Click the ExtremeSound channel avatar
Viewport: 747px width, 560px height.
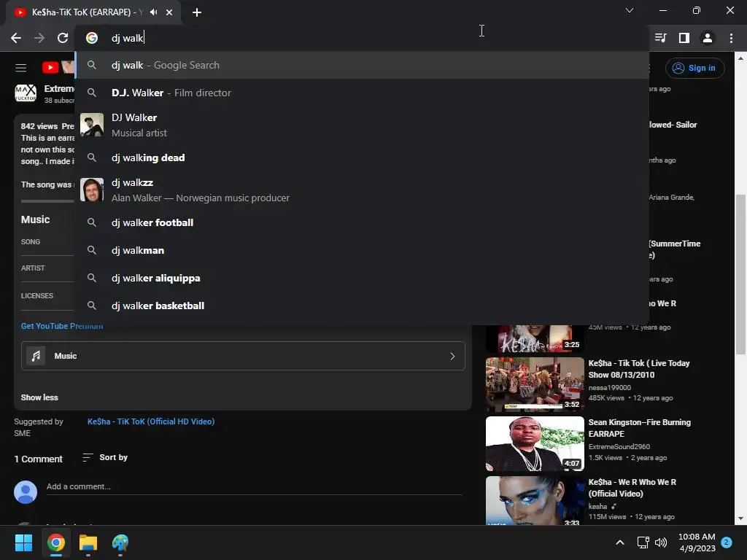point(26,93)
